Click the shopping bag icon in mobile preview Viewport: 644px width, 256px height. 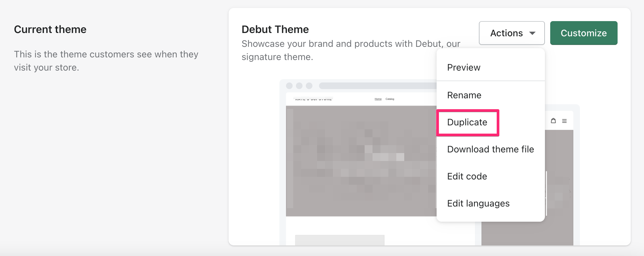click(x=554, y=121)
